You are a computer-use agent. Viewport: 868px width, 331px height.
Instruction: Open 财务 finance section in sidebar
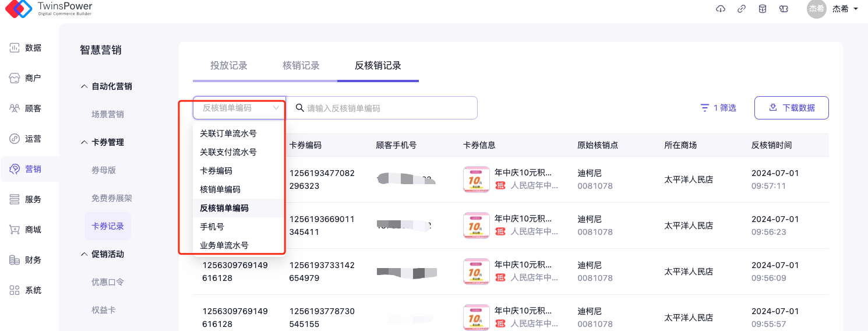(x=26, y=260)
